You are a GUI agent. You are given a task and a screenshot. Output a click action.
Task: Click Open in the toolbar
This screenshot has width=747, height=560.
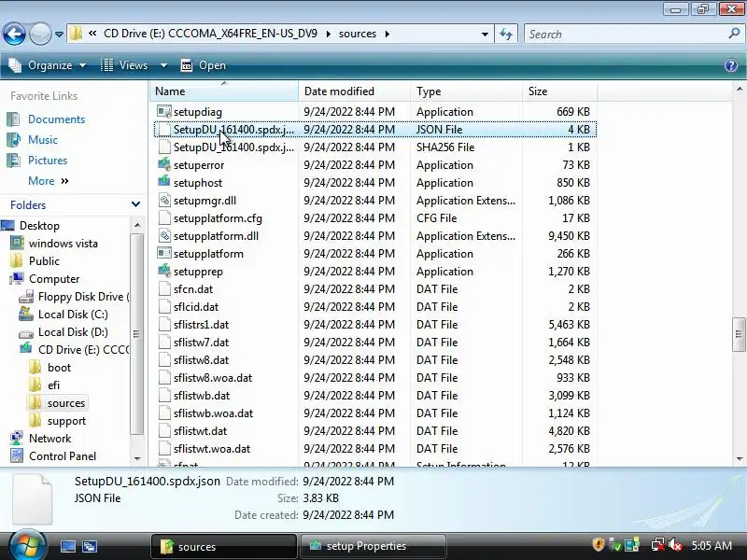[204, 65]
